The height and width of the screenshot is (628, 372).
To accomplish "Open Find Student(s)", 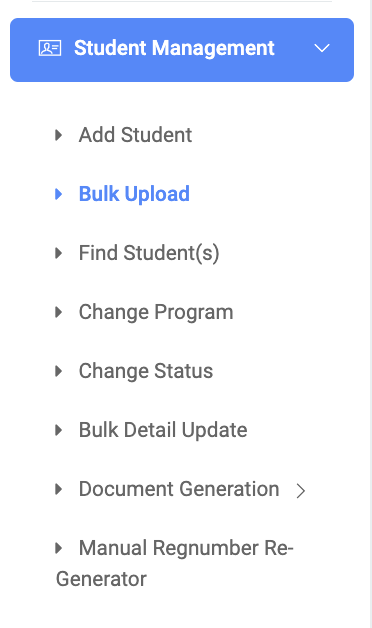I will pyautogui.click(x=149, y=253).
